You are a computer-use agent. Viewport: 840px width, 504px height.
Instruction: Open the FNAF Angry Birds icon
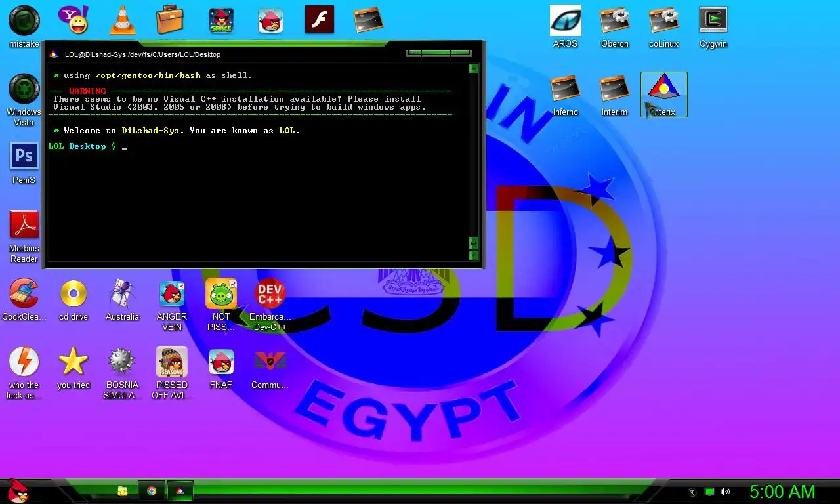coord(221,368)
